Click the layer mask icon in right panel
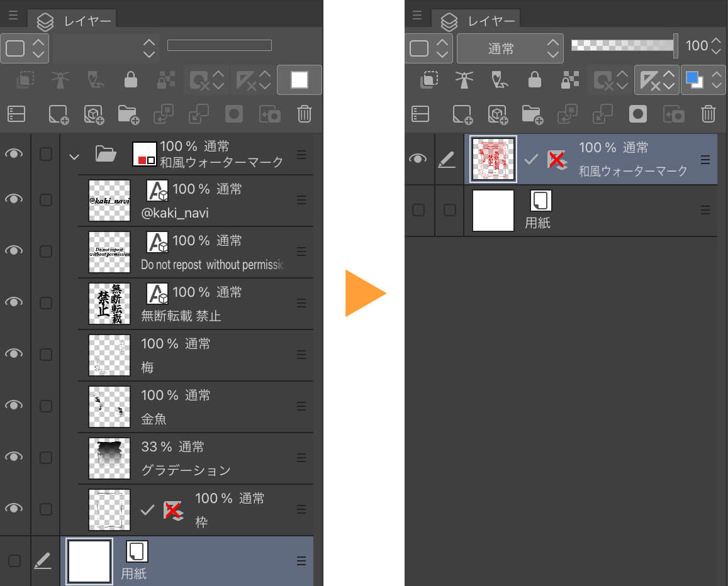The width and height of the screenshot is (728, 586). tap(638, 114)
